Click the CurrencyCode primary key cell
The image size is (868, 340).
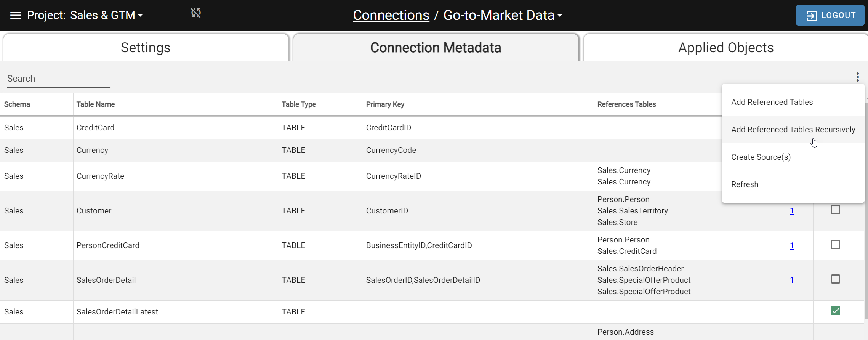pos(478,150)
